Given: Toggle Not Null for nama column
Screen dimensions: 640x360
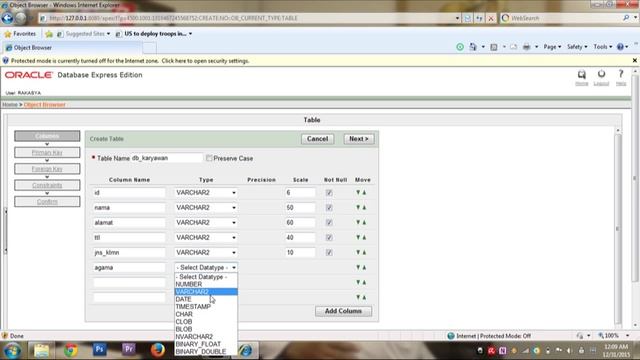Looking at the screenshot, I should [x=329, y=208].
